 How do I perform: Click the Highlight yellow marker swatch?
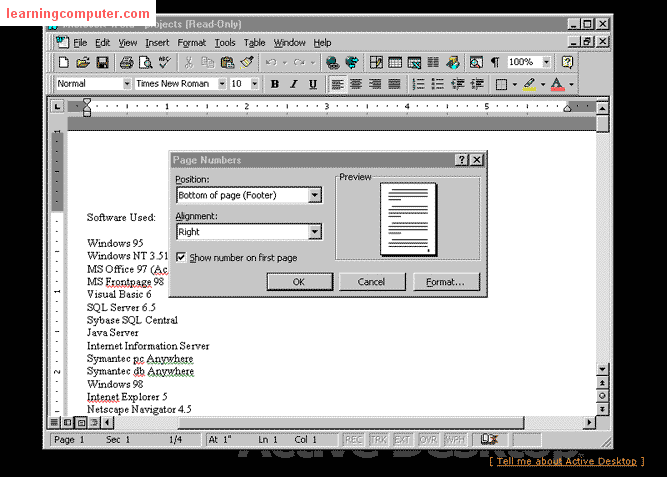coord(530,84)
